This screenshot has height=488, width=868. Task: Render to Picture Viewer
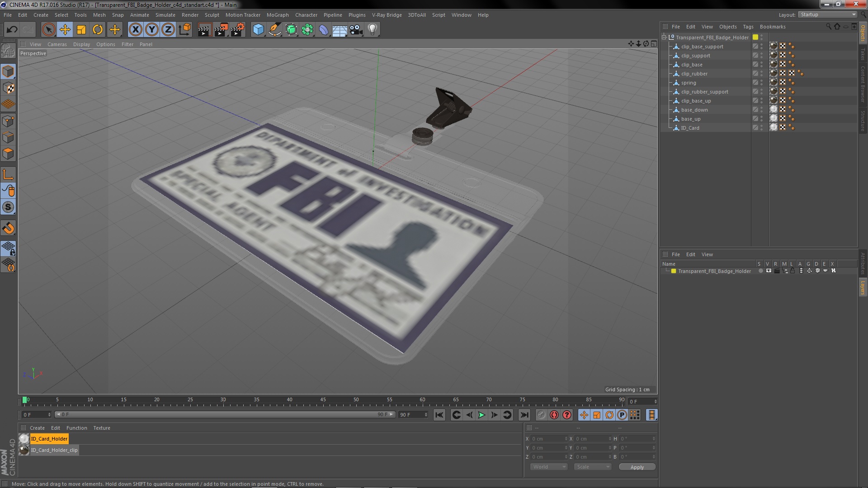tap(221, 30)
